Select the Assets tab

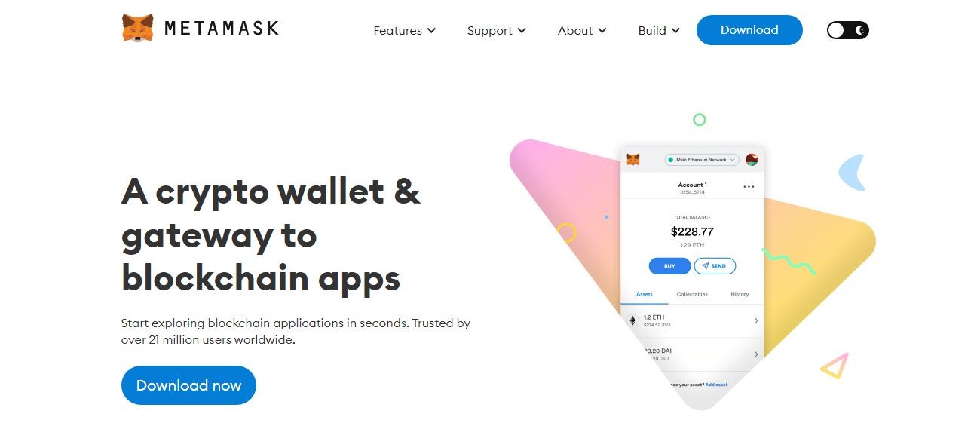point(644,294)
